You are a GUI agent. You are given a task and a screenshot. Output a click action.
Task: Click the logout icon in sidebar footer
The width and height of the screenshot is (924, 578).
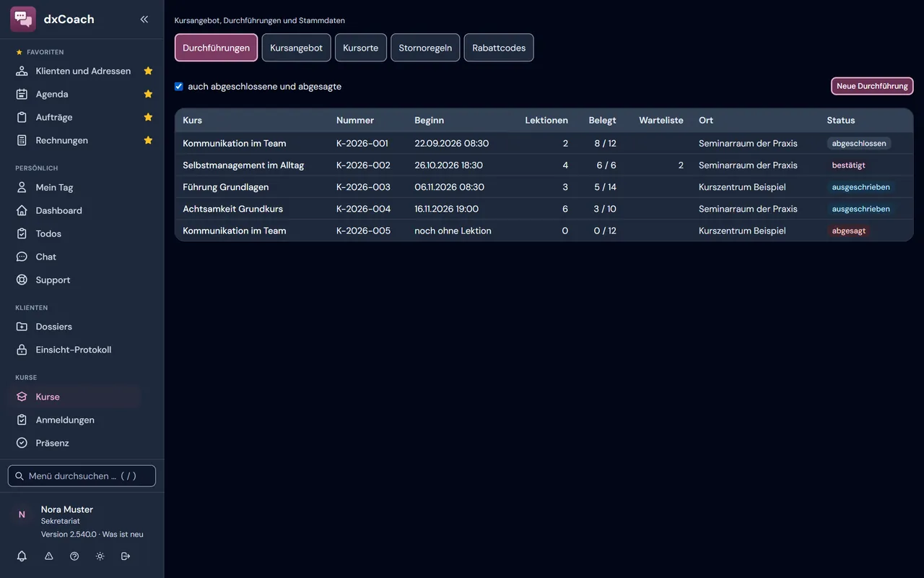(126, 556)
